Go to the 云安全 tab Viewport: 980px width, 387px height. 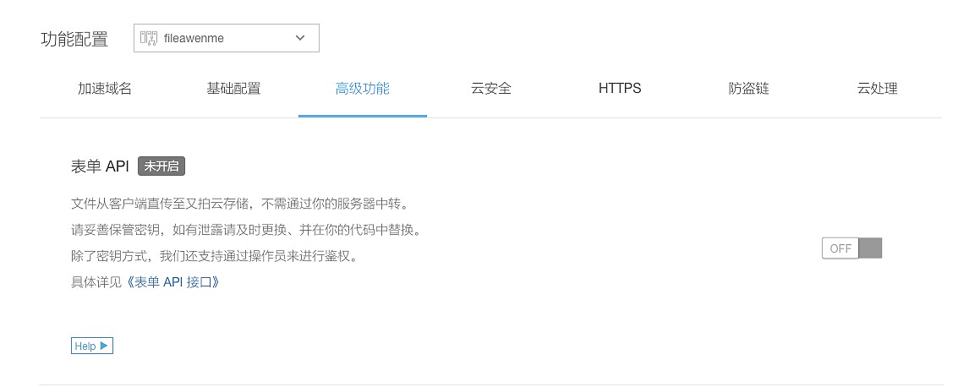(491, 88)
